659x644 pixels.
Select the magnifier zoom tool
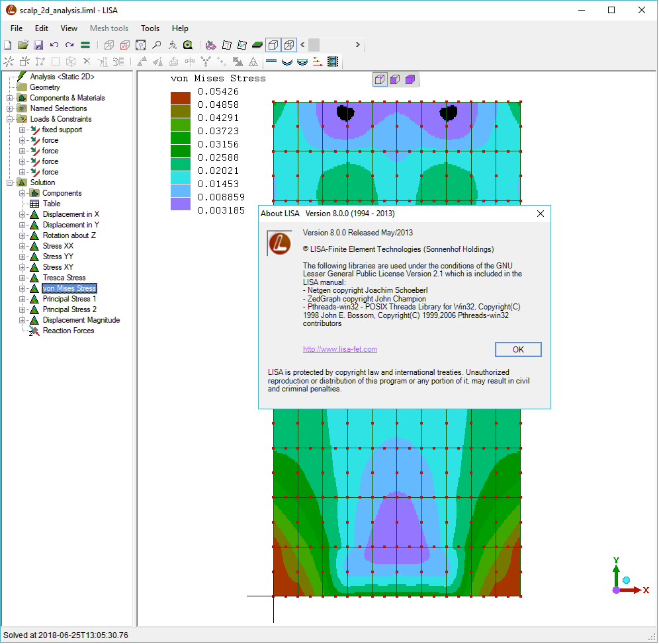pos(156,45)
